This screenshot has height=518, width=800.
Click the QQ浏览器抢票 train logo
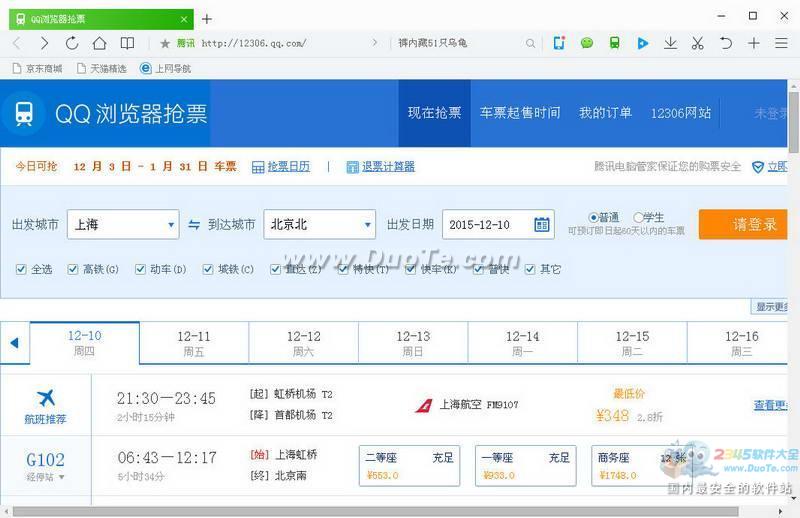pyautogui.click(x=23, y=113)
